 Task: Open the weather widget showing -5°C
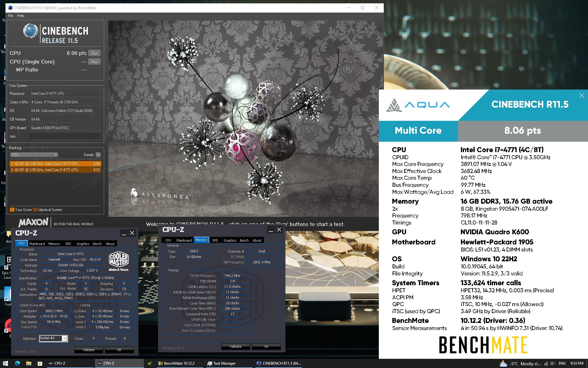tap(520, 364)
